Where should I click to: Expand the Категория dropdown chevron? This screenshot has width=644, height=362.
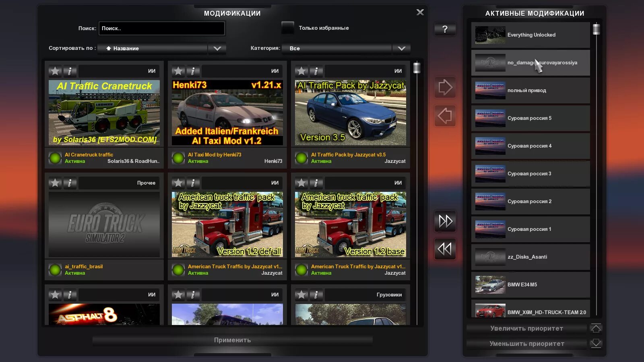(401, 48)
